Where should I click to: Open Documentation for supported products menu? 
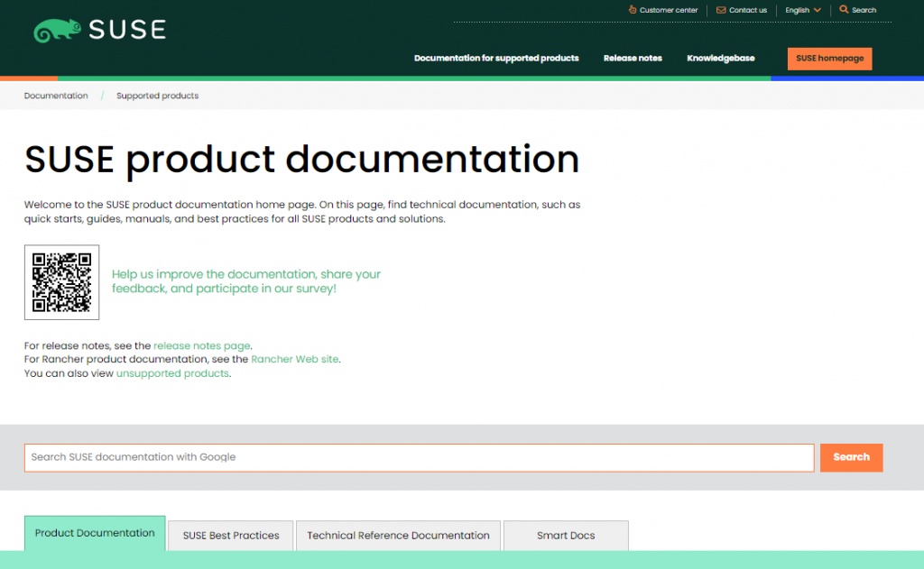tap(496, 59)
